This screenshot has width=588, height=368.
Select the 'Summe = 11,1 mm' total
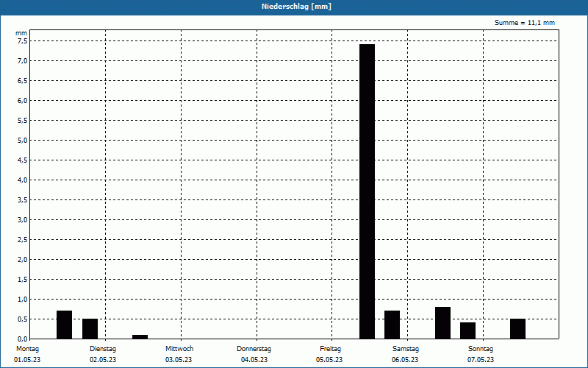[x=525, y=23]
